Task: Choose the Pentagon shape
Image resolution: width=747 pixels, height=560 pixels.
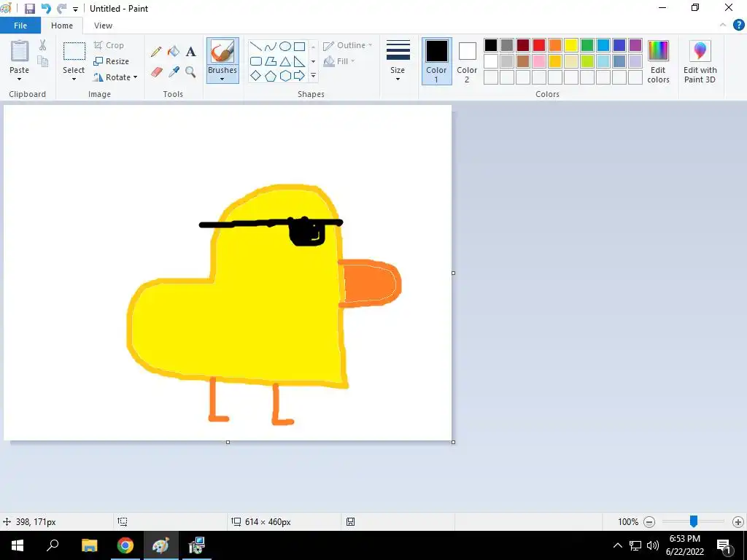Action: pos(270,76)
